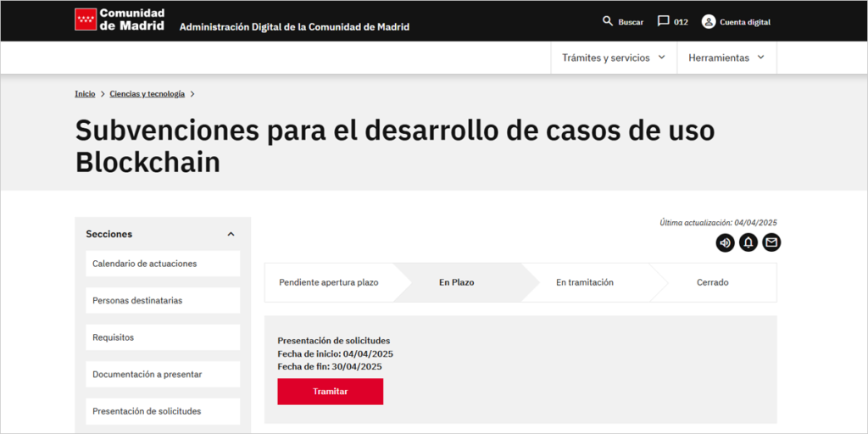This screenshot has height=434, width=868.
Task: Select Personas destinatarias section
Action: coord(137,300)
